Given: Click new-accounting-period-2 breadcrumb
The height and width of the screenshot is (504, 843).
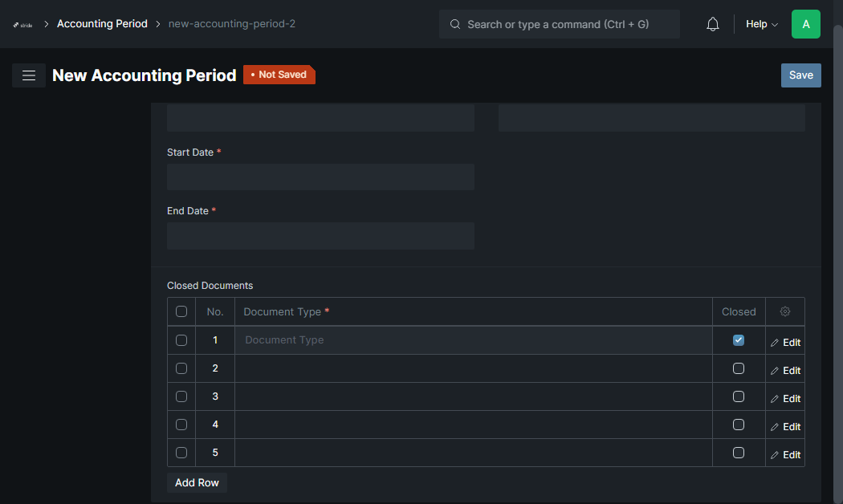Looking at the screenshot, I should click(232, 23).
